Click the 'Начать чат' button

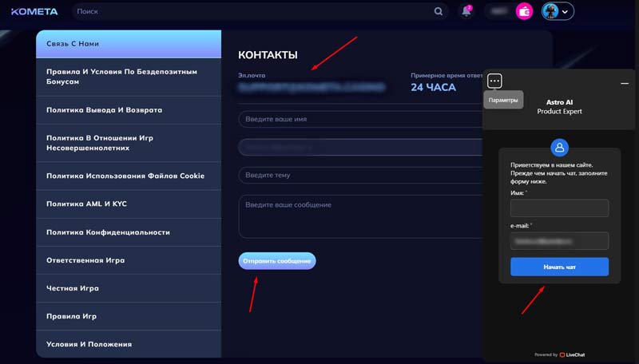click(x=559, y=267)
